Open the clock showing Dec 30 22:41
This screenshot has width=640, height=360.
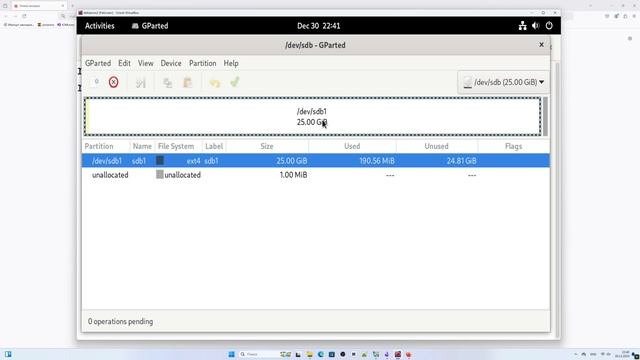[x=319, y=26]
